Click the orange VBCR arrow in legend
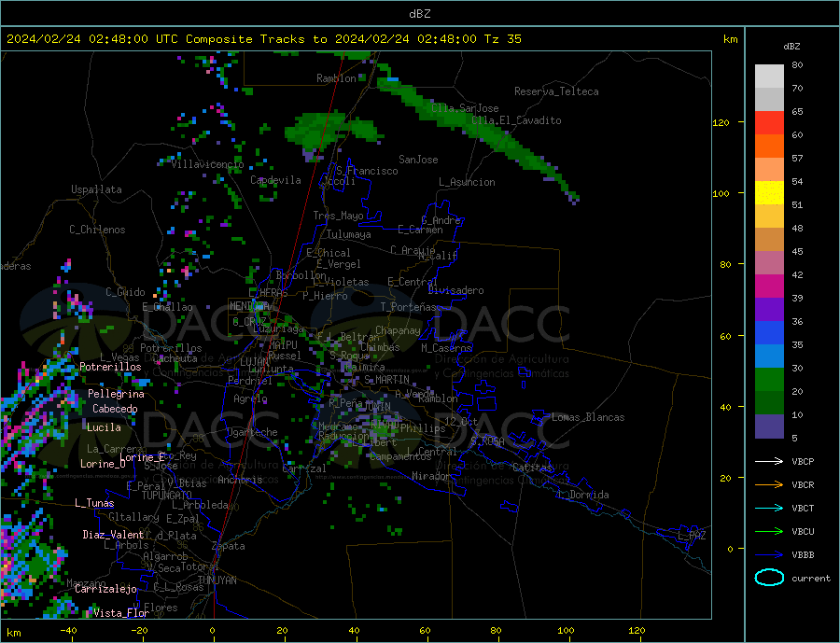 point(769,485)
